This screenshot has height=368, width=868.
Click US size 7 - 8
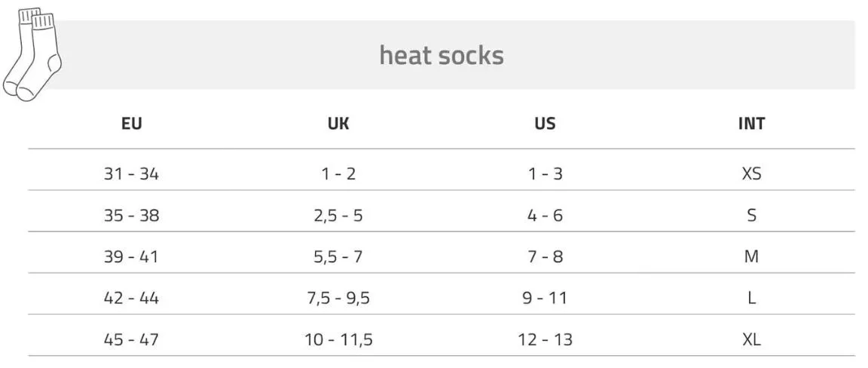(x=545, y=256)
